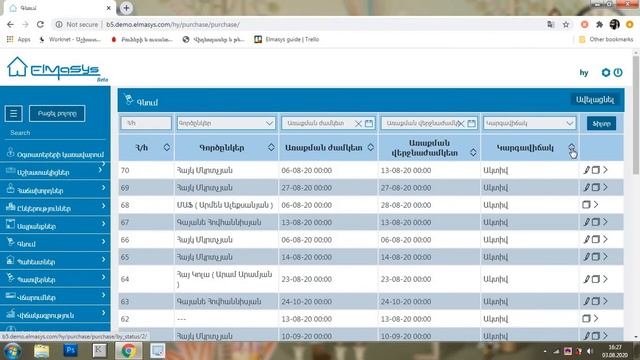Click the copy square icon for row 69
Screen dimensions: 640x360
pyautogui.click(x=596, y=187)
